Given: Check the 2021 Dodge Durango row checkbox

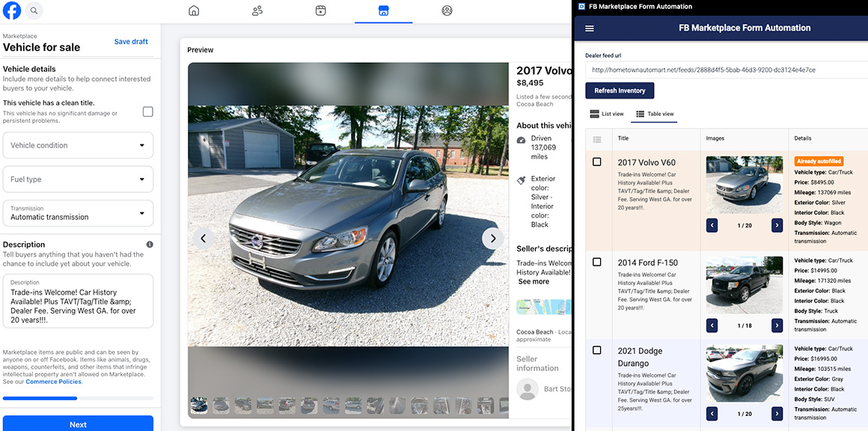Looking at the screenshot, I should pos(597,350).
